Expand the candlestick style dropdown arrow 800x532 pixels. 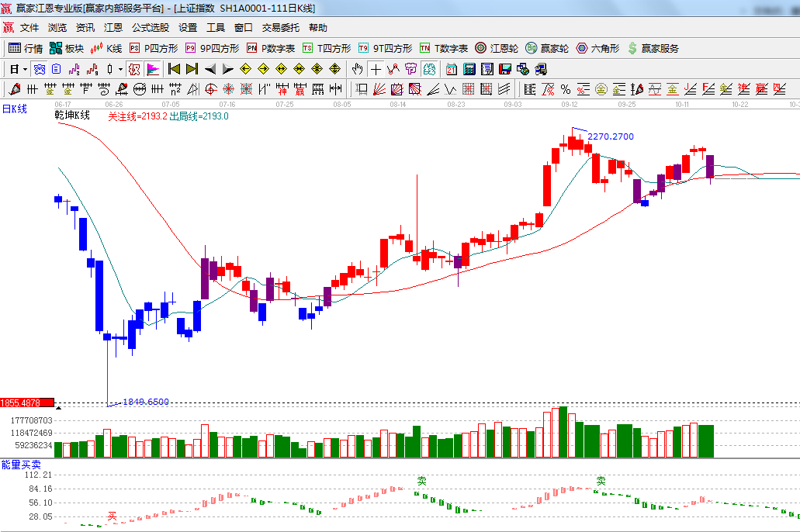pyautogui.click(x=120, y=69)
